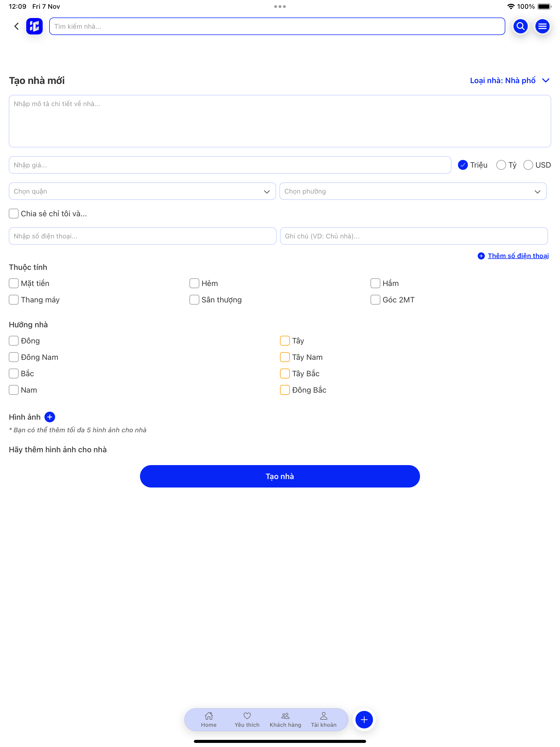This screenshot has width=560, height=747.
Task: Tap the blue search magnifier button
Action: pyautogui.click(x=520, y=26)
